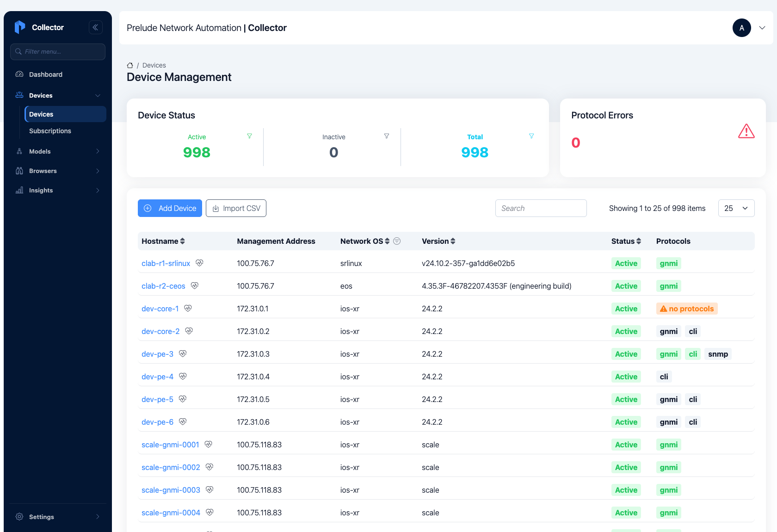This screenshot has width=777, height=532.
Task: Open the user account dropdown chevron
Action: 762,28
